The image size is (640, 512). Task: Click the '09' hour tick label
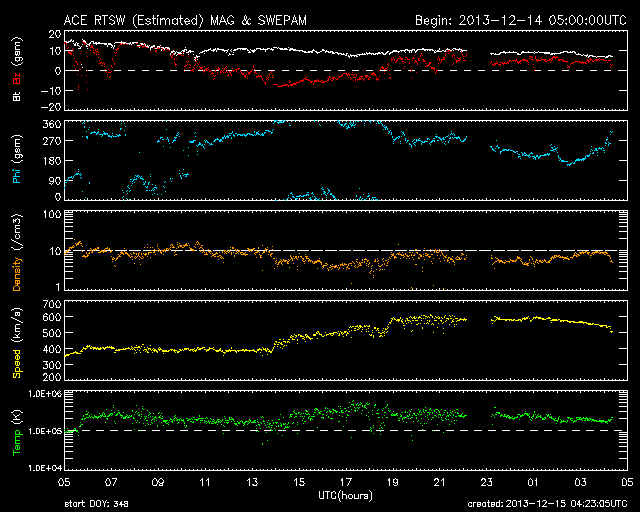pos(158,482)
